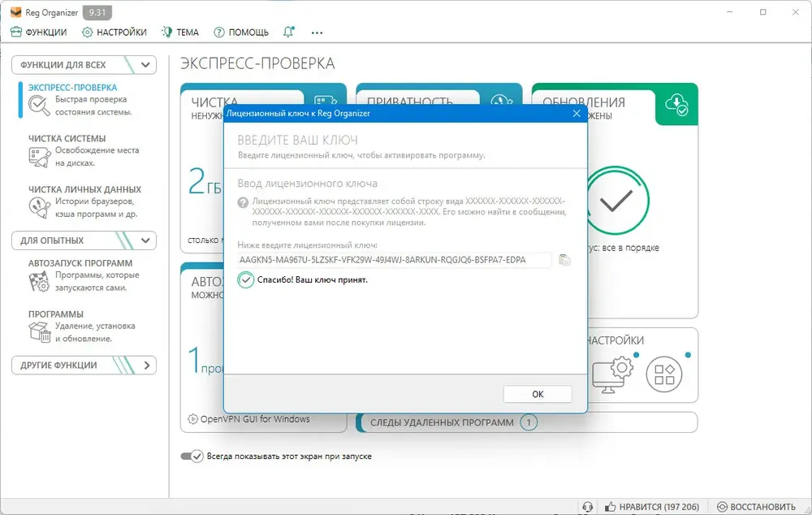Open the ТЕМА menu
Viewport: 812px width, 515px height.
tap(180, 32)
